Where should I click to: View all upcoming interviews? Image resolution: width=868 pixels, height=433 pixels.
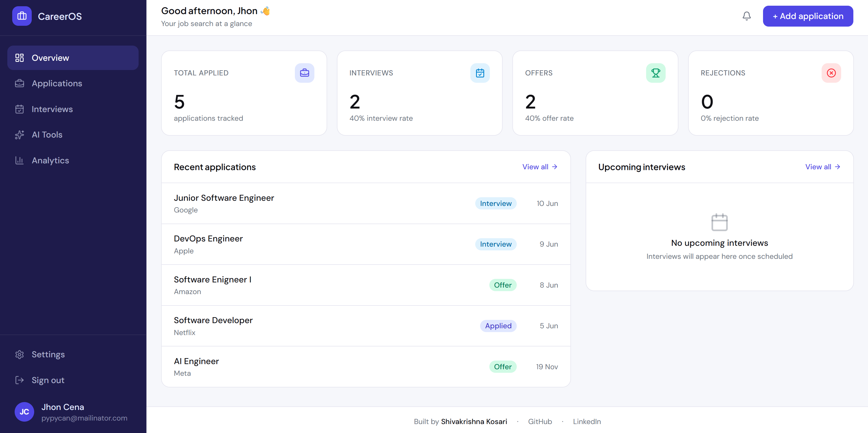(822, 167)
